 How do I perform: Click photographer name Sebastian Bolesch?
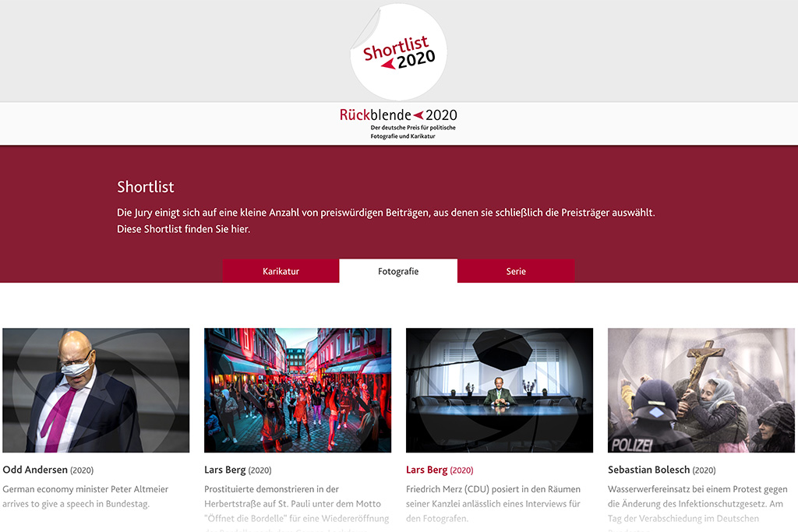[x=648, y=470]
